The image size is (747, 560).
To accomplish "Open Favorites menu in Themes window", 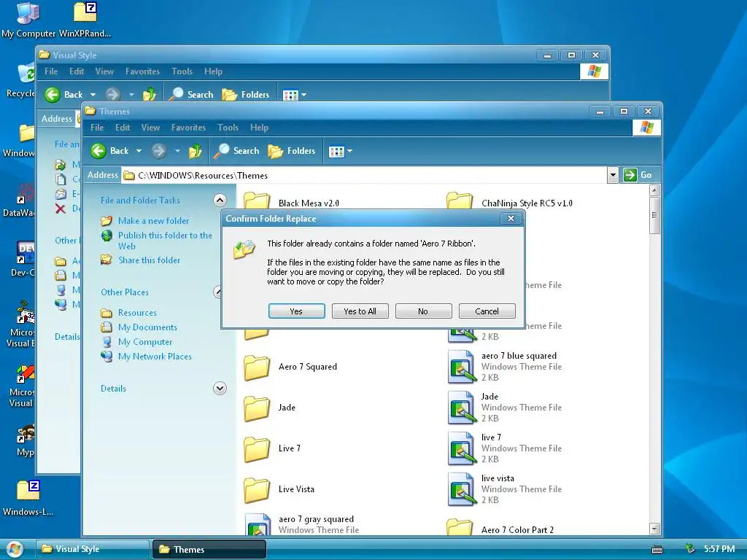I will coord(188,128).
